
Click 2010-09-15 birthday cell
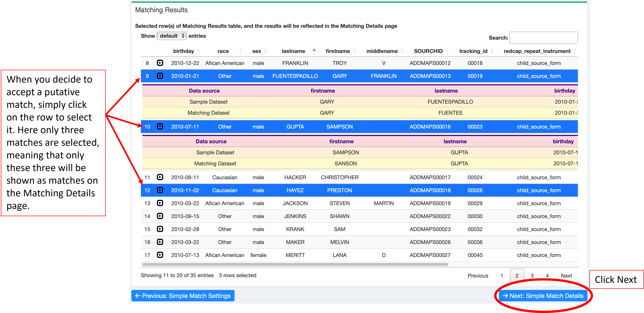coord(185,216)
